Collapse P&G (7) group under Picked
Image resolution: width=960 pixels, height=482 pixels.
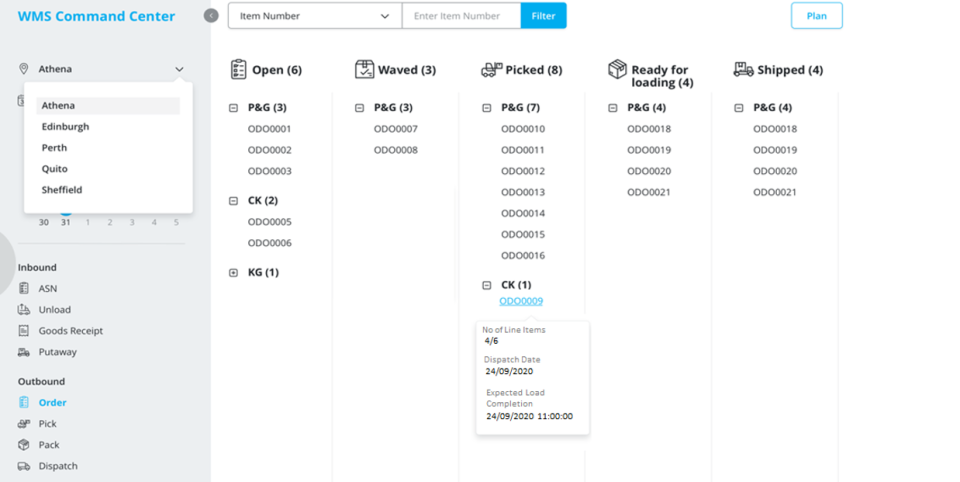tap(487, 108)
